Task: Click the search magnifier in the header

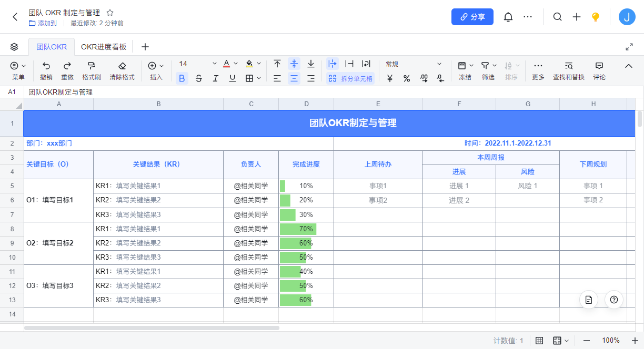Action: point(557,17)
